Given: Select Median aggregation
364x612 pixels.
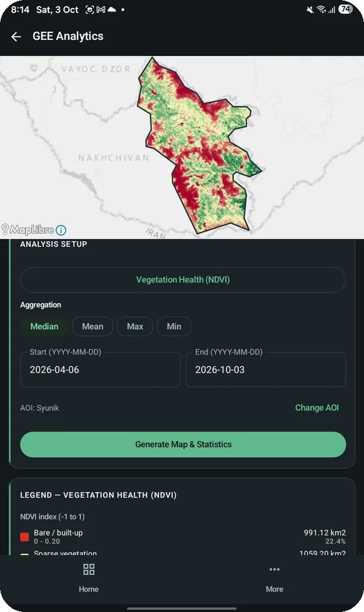Looking at the screenshot, I should click(44, 326).
